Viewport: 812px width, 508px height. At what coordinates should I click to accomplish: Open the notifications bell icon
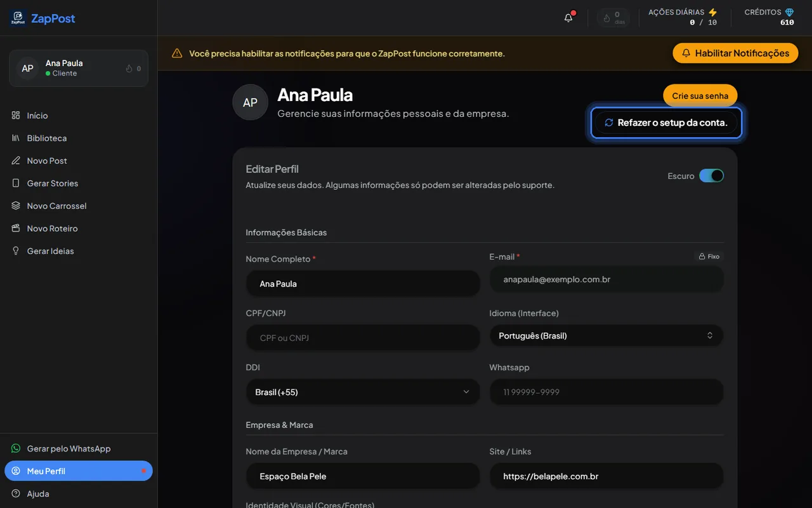tap(568, 18)
